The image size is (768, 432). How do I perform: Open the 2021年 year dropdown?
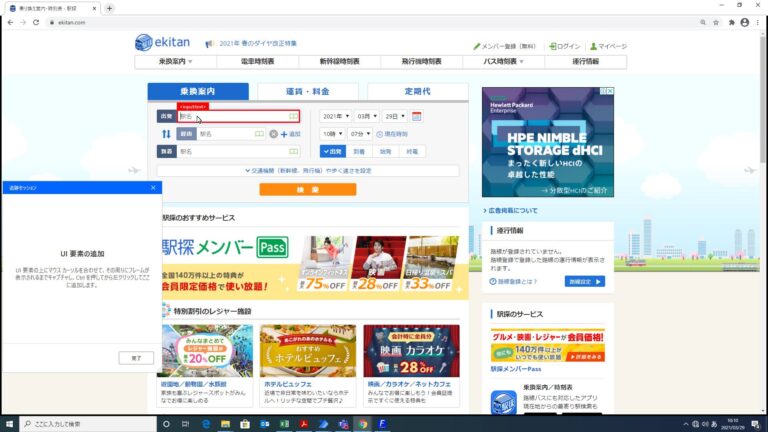tap(336, 117)
